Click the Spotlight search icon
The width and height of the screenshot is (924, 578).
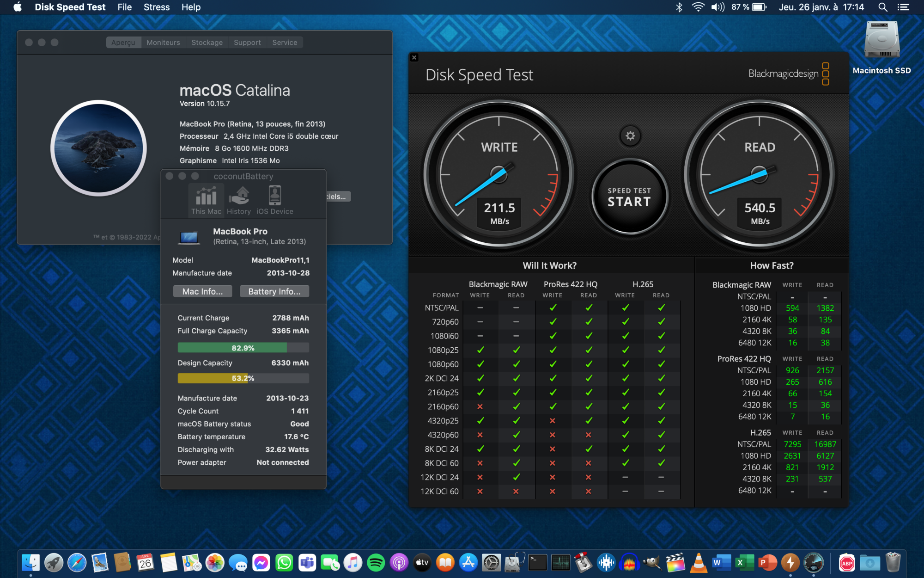coord(882,7)
